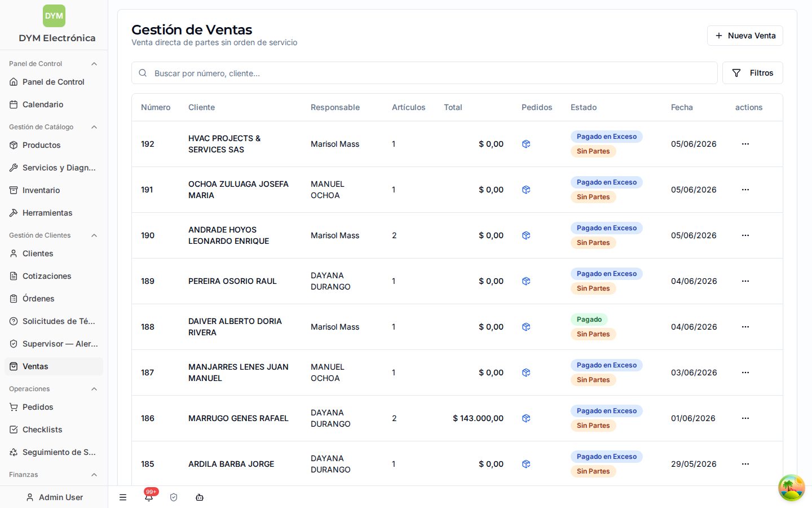812x508 pixels.
Task: Open notifications bell with 99+ badge
Action: pyautogui.click(x=149, y=497)
